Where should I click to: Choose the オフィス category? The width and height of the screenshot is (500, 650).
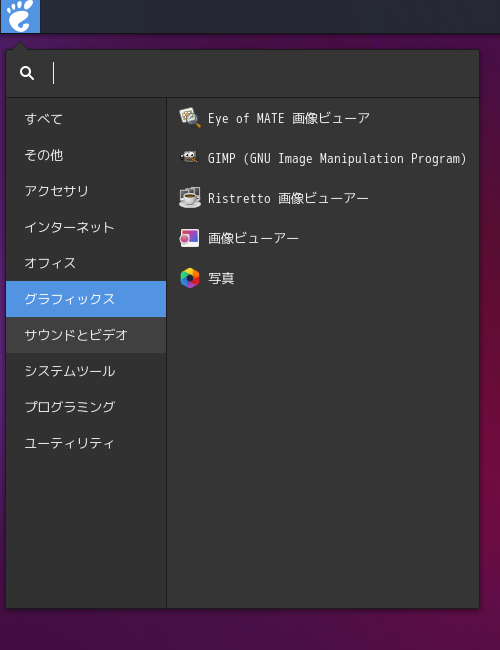click(x=86, y=263)
